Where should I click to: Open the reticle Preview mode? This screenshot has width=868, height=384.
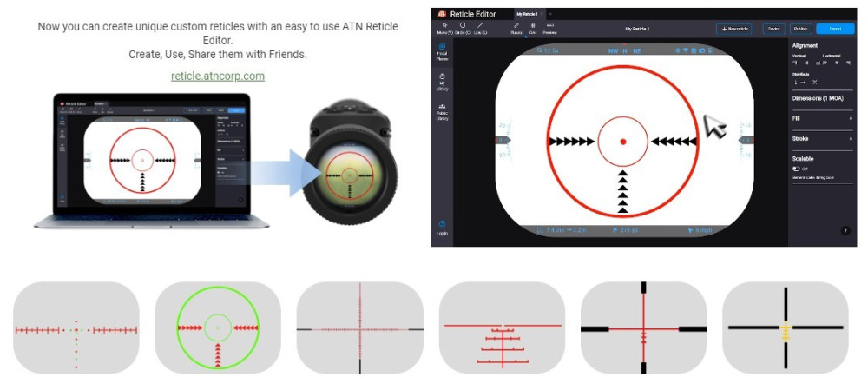pyautogui.click(x=550, y=28)
